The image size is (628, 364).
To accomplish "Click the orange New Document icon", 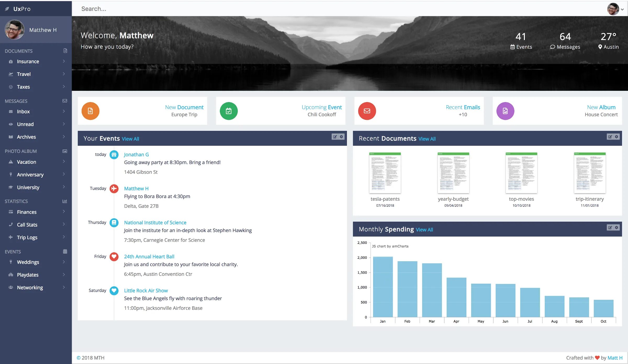I will (90, 111).
